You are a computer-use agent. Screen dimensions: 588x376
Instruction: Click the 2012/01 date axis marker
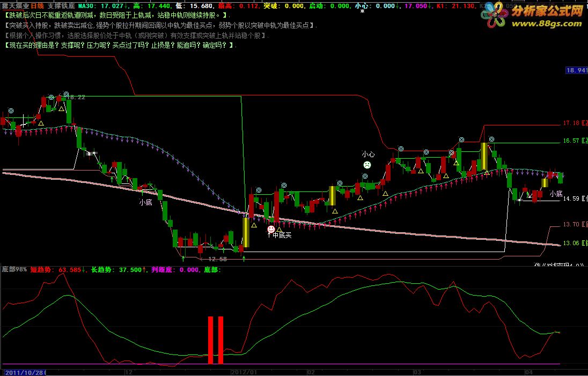point(244,372)
